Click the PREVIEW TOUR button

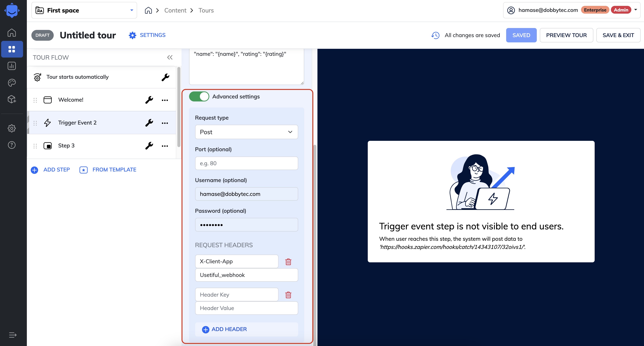point(566,35)
